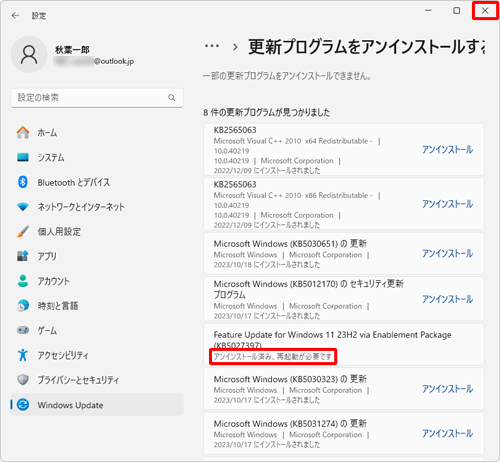Click the ゲーム controller icon
500x462 pixels.
(23, 330)
